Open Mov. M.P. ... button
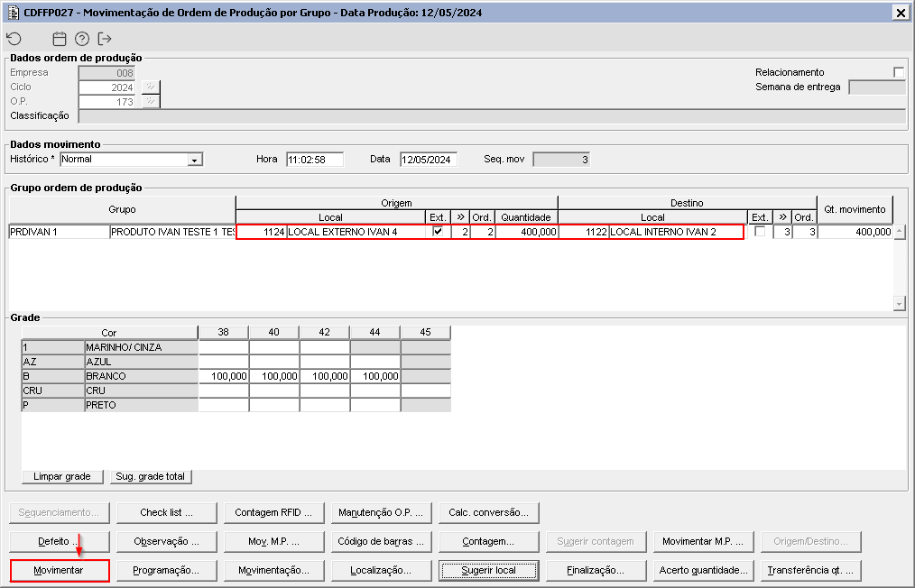The width and height of the screenshot is (915, 588). 273,541
